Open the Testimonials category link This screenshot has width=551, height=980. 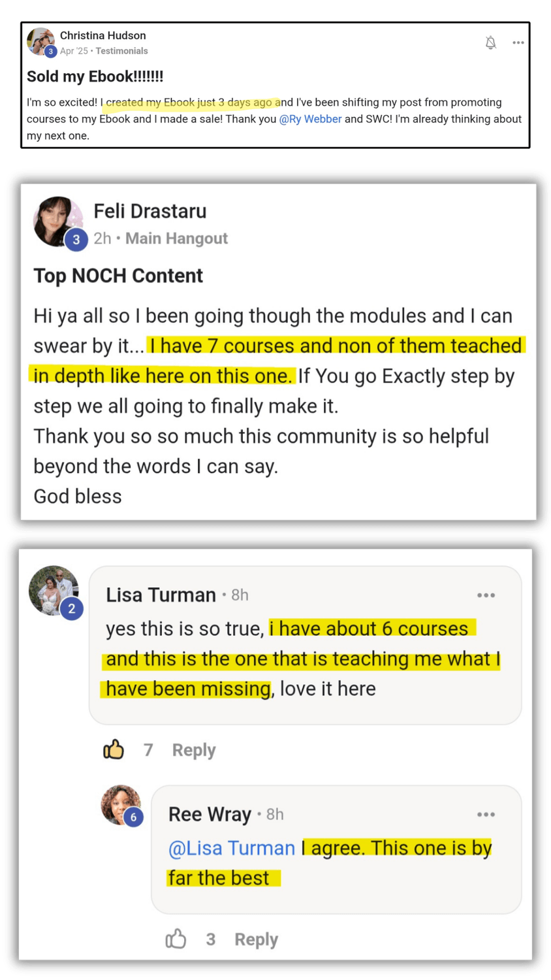(x=121, y=51)
